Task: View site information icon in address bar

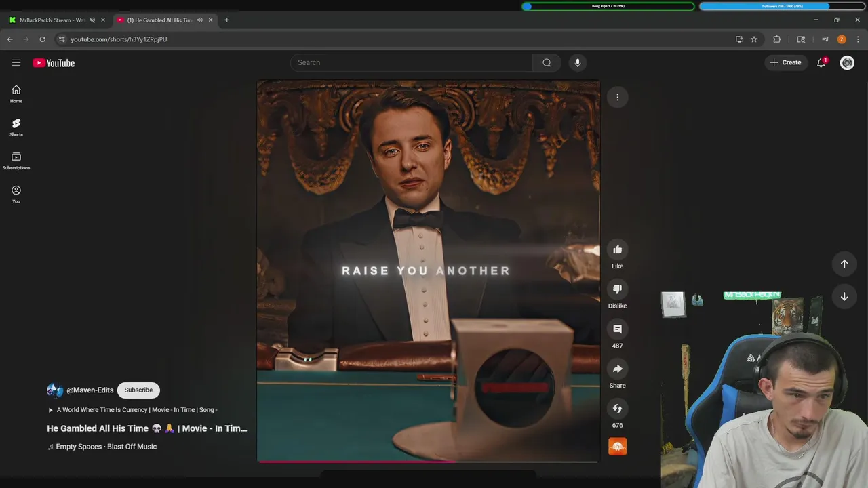Action: tap(62, 39)
